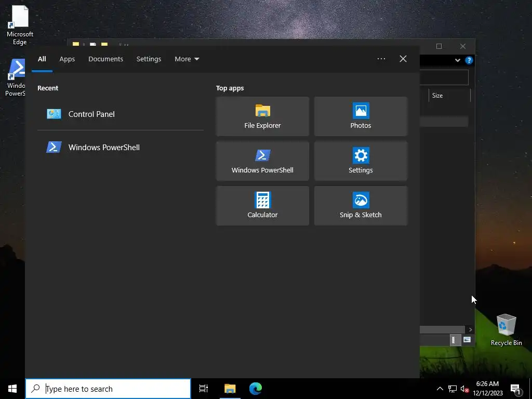Open Task View on the taskbar

203,389
